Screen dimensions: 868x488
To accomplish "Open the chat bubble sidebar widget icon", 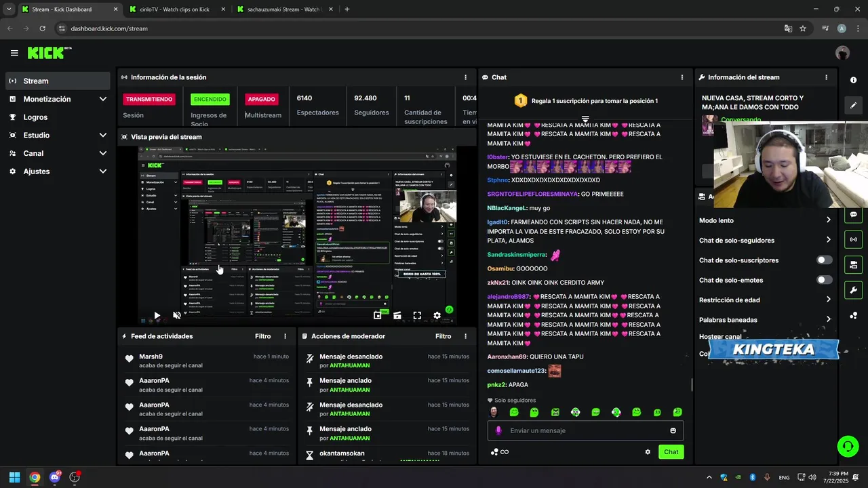I will coord(853,215).
